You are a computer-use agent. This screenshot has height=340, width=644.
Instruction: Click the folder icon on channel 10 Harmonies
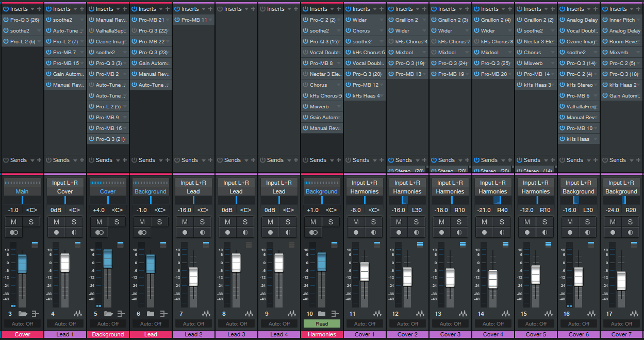pos(322,314)
